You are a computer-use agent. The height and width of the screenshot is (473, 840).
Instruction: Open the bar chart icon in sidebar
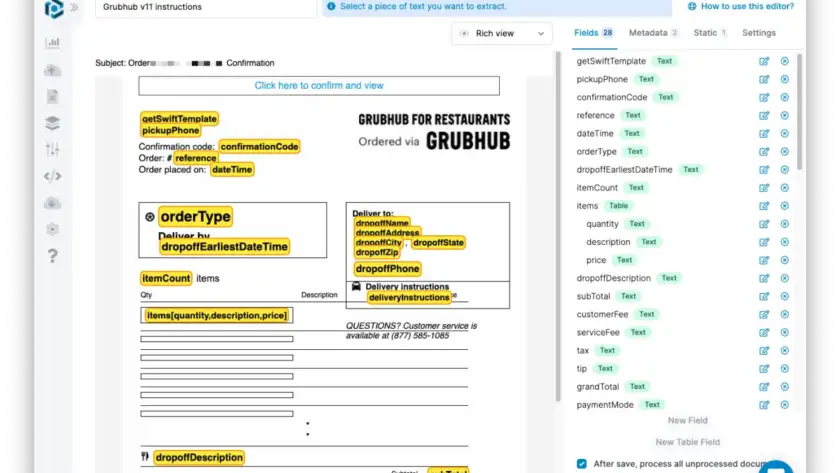52,43
